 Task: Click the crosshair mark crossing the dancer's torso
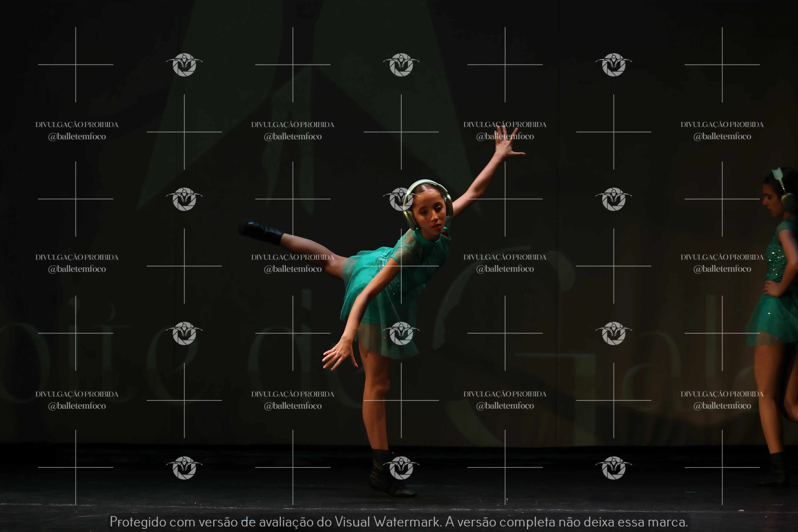[x=401, y=266]
